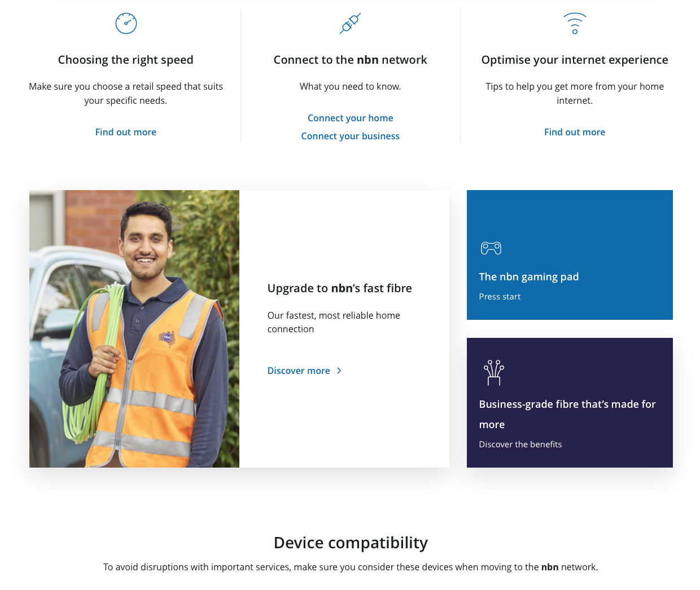Viewport: 700px width, 590px height.
Task: Select the Upgrade to nbn's fast fibre heading
Action: coord(339,288)
